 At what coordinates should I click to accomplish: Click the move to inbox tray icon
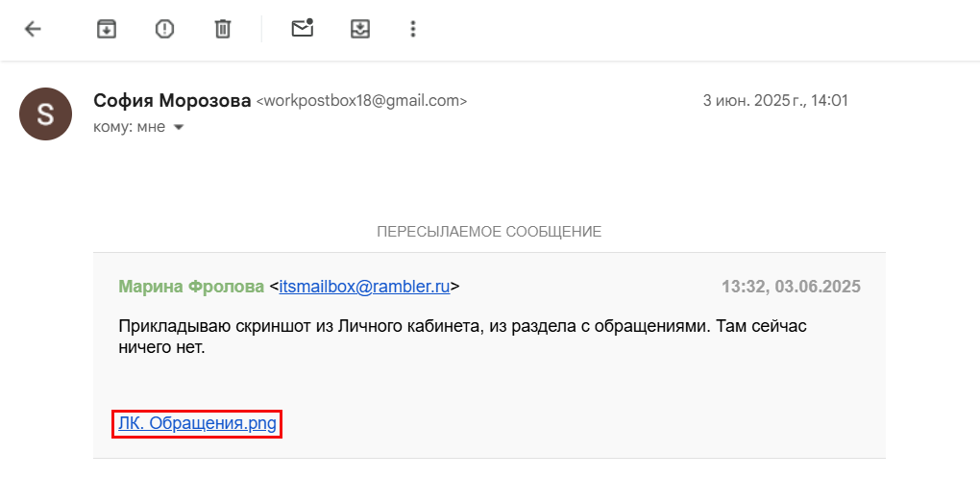tap(360, 29)
